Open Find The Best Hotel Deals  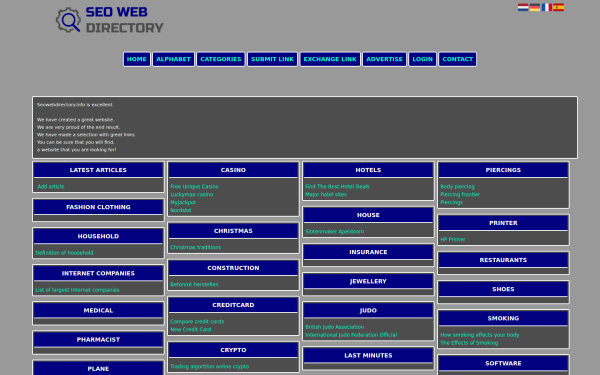337,187
